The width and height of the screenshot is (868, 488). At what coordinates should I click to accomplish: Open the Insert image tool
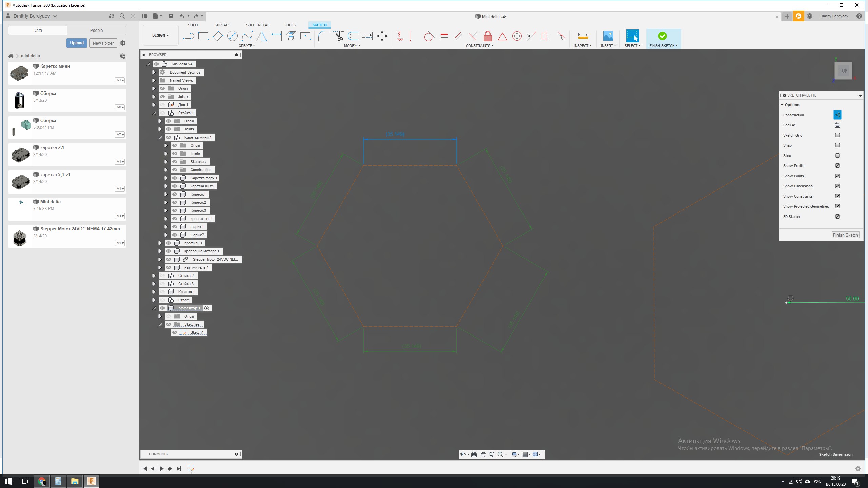coord(608,36)
